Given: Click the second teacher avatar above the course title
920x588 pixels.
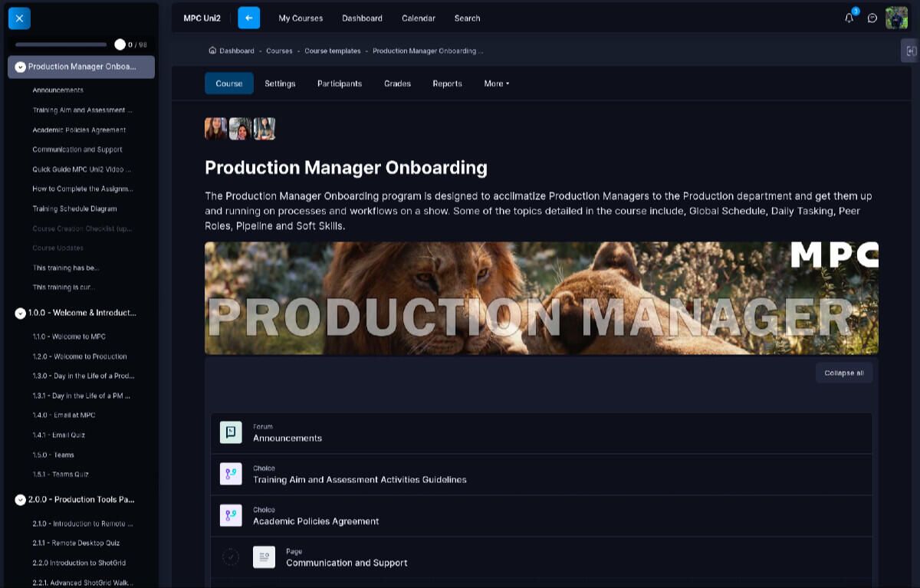Looking at the screenshot, I should (240, 129).
